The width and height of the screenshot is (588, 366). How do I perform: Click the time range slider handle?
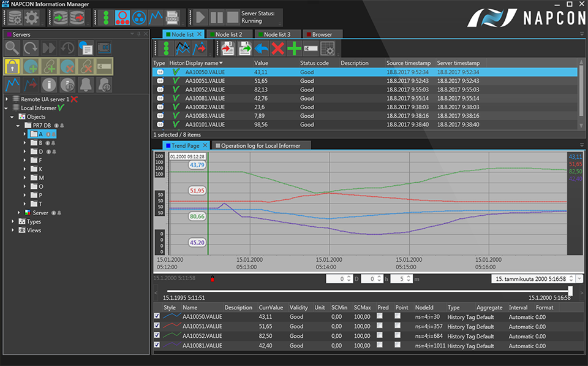point(570,291)
